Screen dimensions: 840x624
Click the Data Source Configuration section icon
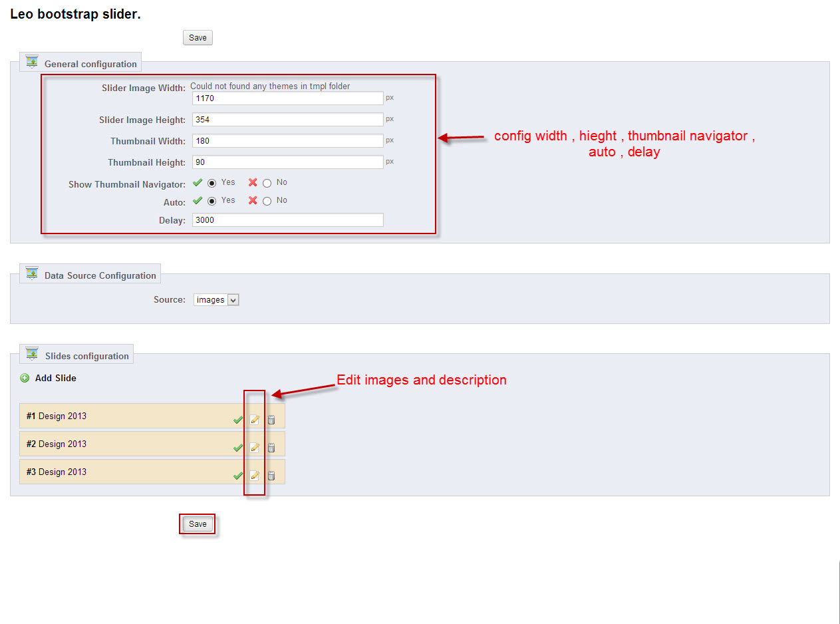(32, 273)
